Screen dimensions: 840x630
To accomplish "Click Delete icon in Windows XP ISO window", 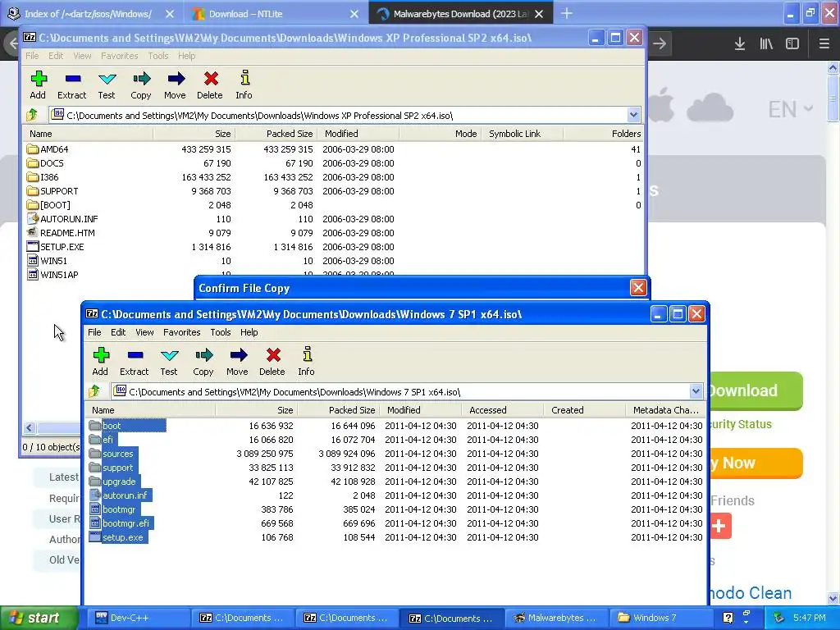I will coord(211,80).
